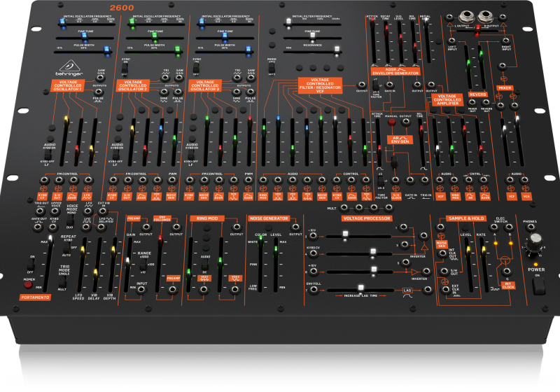Click the initial filter frequency slider
Screen dimensions: 560x392
tap(312, 23)
